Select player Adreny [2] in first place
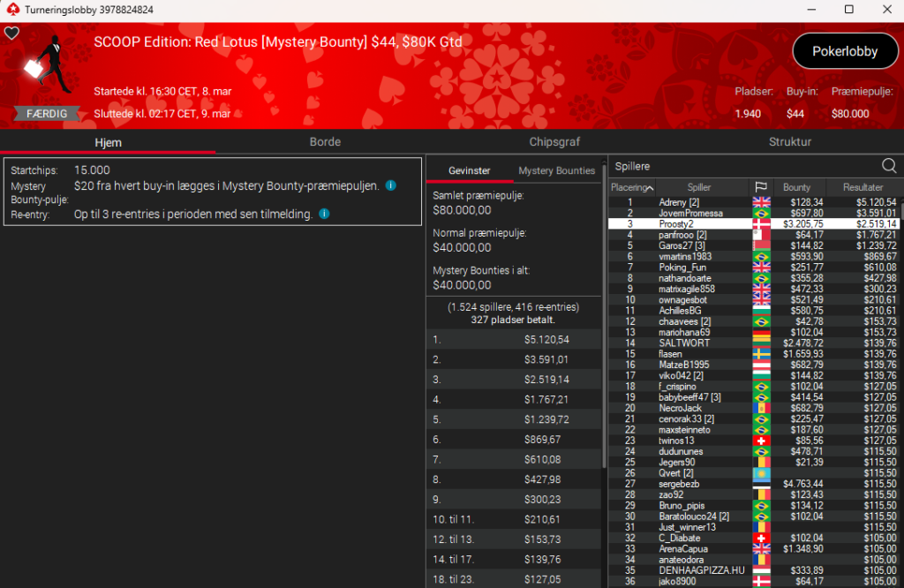Screen dimensions: 904x588 click(679, 203)
